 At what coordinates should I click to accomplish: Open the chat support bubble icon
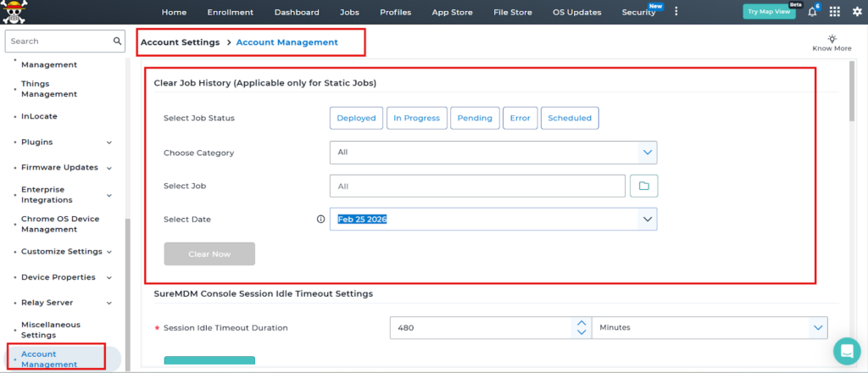(x=846, y=350)
